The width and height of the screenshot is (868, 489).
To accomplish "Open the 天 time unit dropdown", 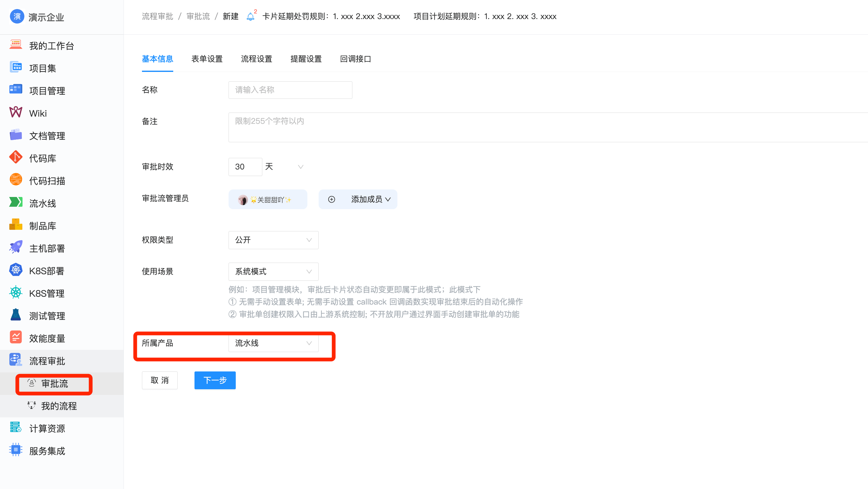I will point(285,167).
